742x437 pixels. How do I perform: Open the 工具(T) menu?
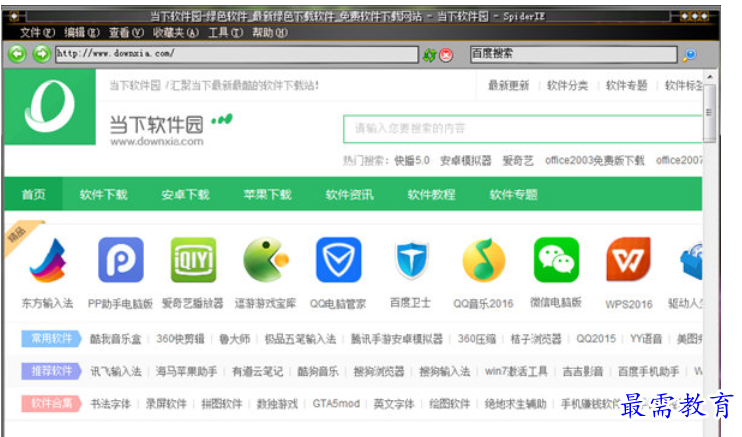[226, 33]
